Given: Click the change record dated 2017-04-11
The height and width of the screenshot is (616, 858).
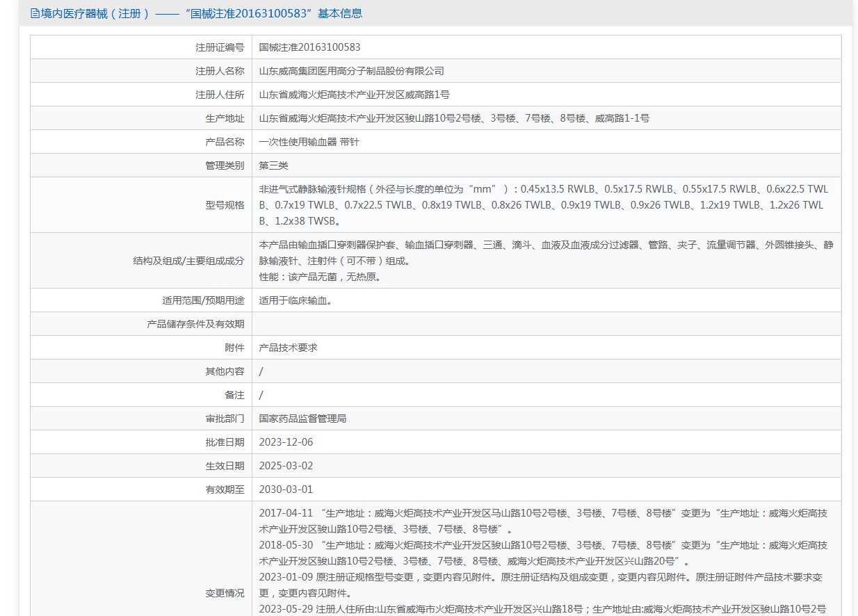Looking at the screenshot, I should [x=543, y=521].
